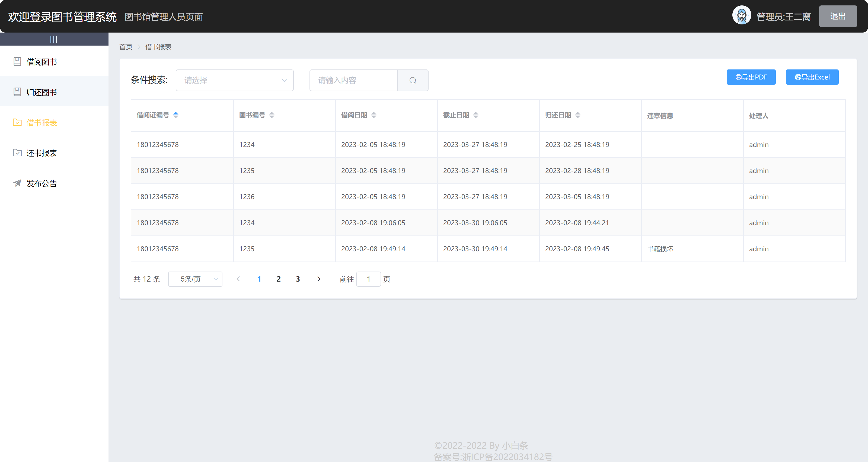This screenshot has width=868, height=462.
Task: Toggle sort on 归还日期 column
Action: click(577, 115)
